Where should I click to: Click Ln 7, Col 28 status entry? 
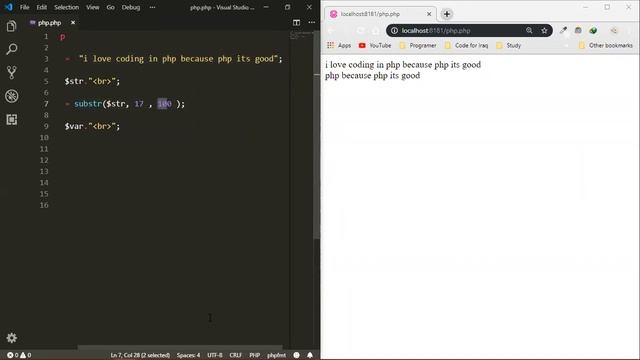coord(140,355)
